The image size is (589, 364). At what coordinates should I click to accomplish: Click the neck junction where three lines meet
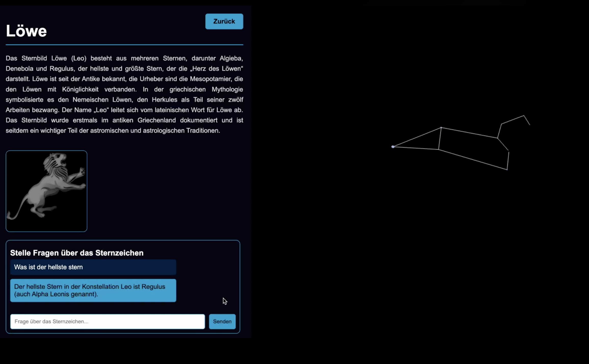click(x=498, y=138)
